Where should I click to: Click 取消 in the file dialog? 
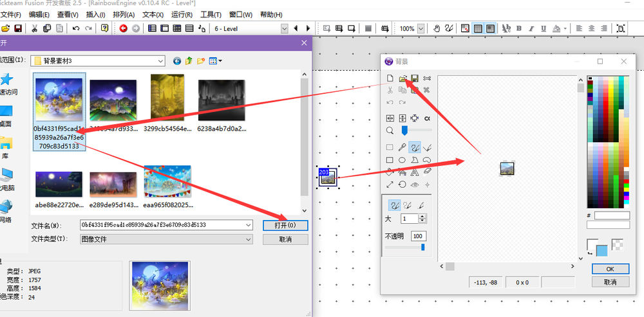pyautogui.click(x=285, y=239)
